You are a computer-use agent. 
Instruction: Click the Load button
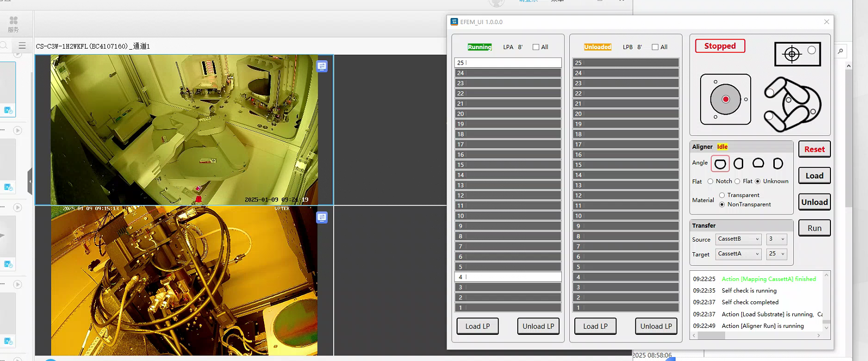(x=814, y=176)
